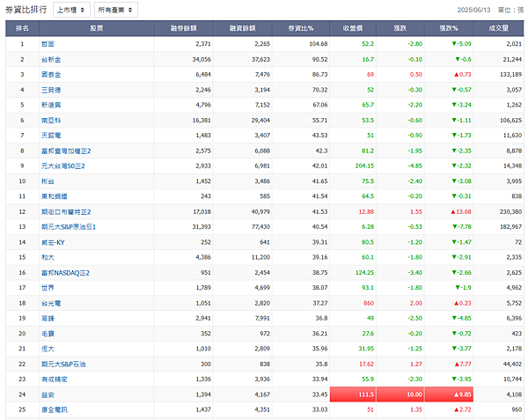Screen dimensions: 528x420
Task: Open the 世界 stock link
Action: click(x=48, y=288)
